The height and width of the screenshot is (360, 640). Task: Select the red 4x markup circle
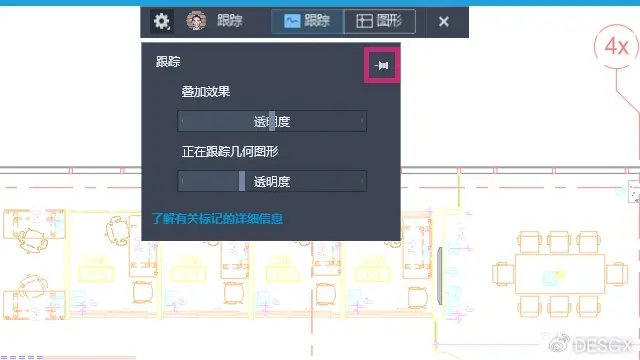(616, 46)
